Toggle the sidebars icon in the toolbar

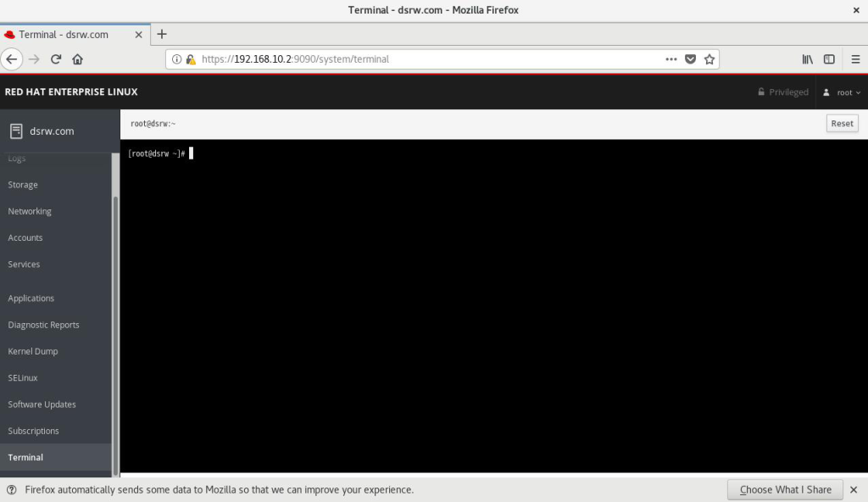click(x=829, y=59)
